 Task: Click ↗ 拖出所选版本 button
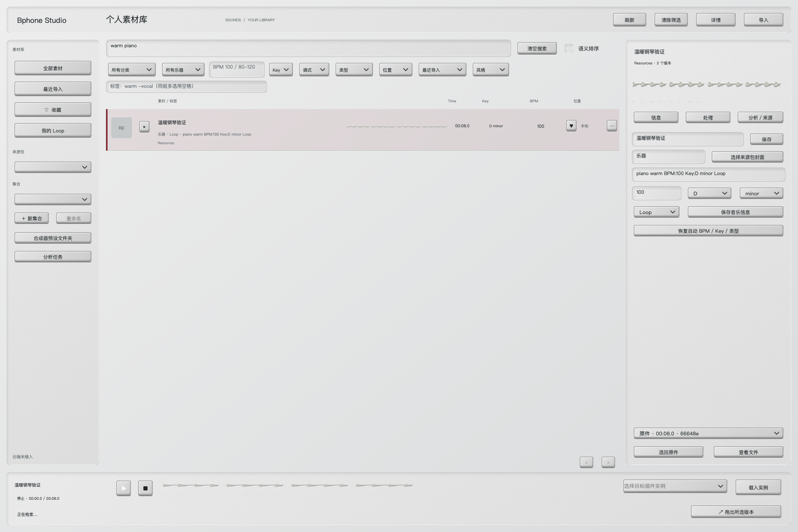[x=736, y=512]
